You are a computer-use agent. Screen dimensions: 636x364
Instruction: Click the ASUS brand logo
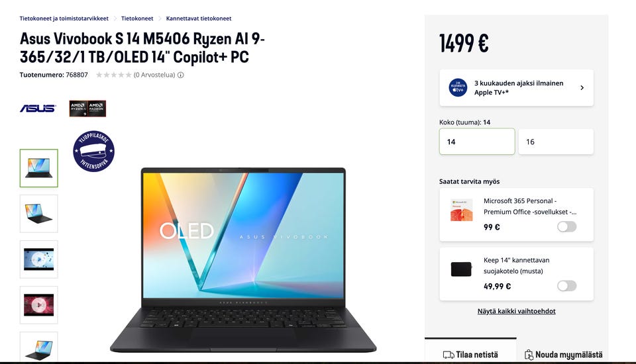click(x=38, y=109)
